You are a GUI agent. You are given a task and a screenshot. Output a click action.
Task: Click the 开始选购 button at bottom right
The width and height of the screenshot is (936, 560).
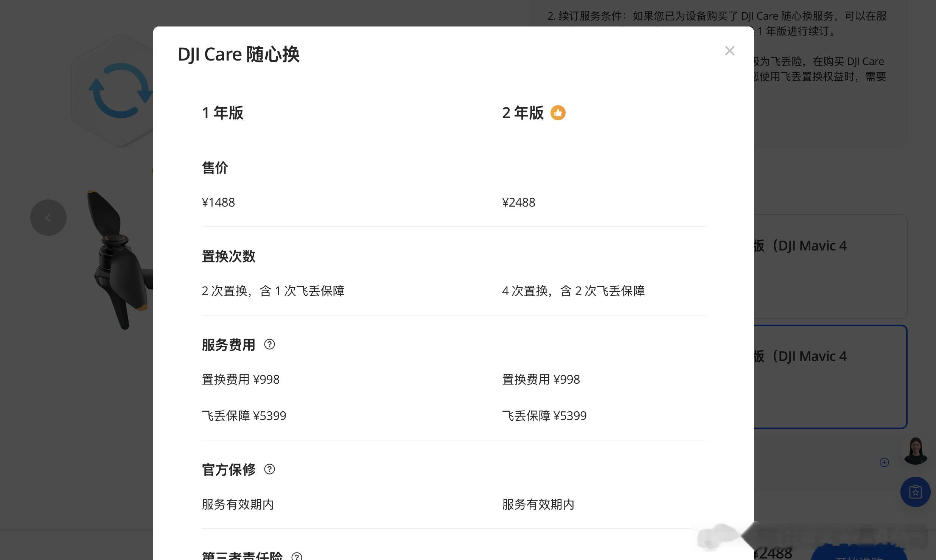pos(859,555)
